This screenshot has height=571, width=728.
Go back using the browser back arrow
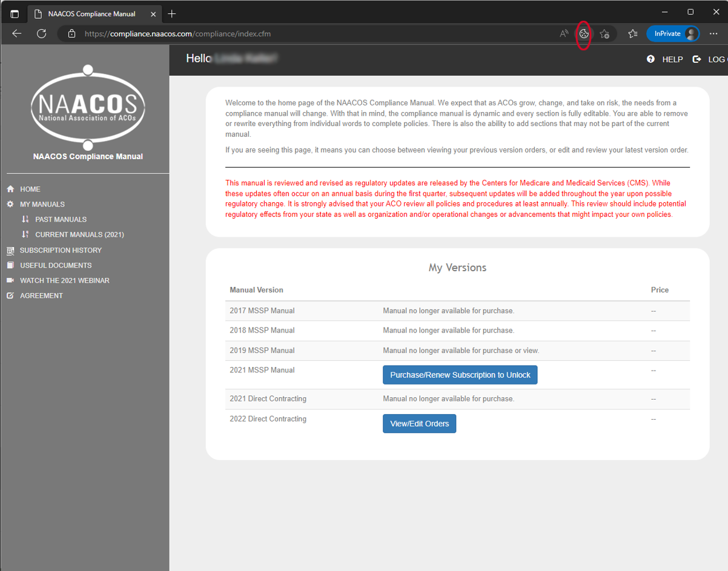tap(16, 34)
